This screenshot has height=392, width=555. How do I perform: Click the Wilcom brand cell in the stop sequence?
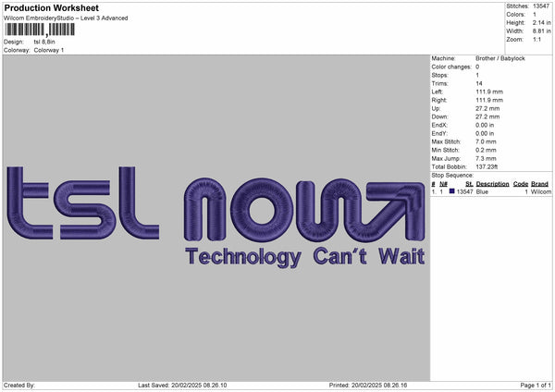pyautogui.click(x=541, y=191)
